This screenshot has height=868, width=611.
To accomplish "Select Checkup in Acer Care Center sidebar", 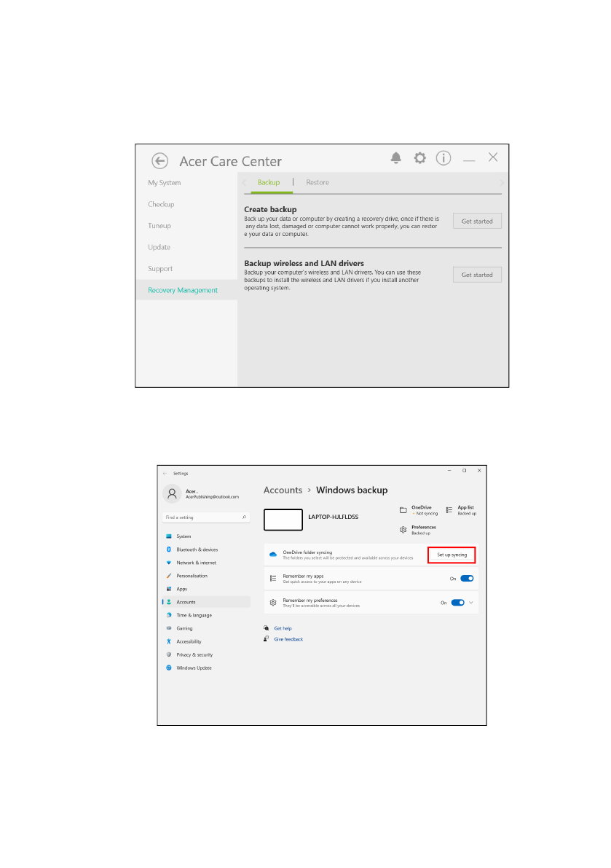I will pos(161,204).
